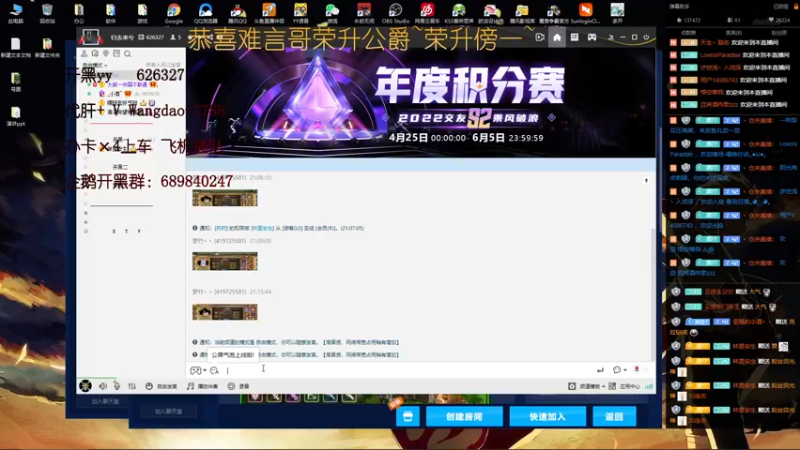
Task: Click the YY channel avatar logo
Action: (x=90, y=37)
